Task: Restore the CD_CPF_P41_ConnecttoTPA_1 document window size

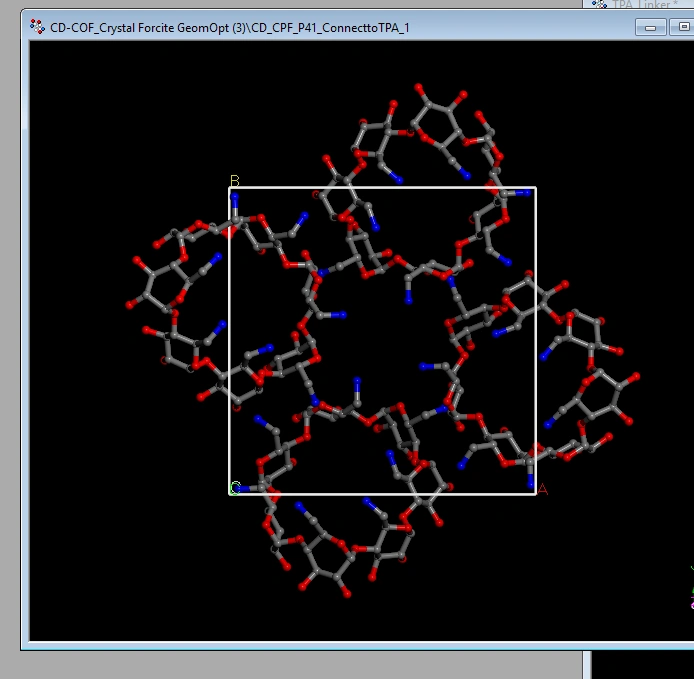Action: [683, 27]
